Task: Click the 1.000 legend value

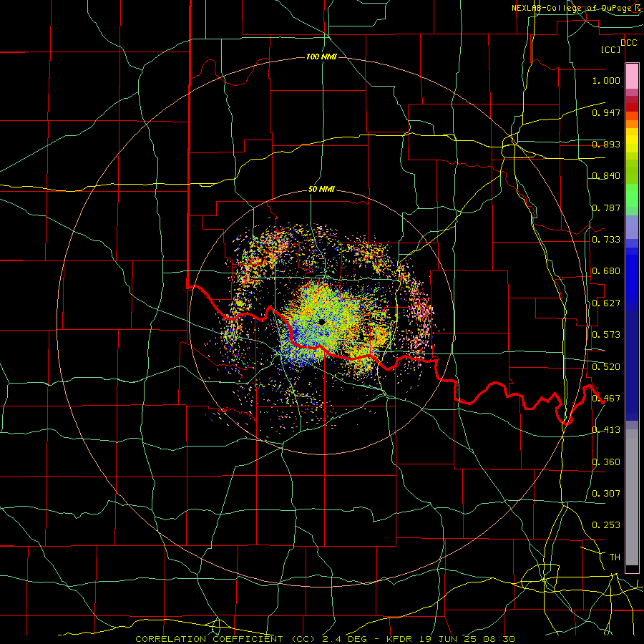Action: [606, 80]
